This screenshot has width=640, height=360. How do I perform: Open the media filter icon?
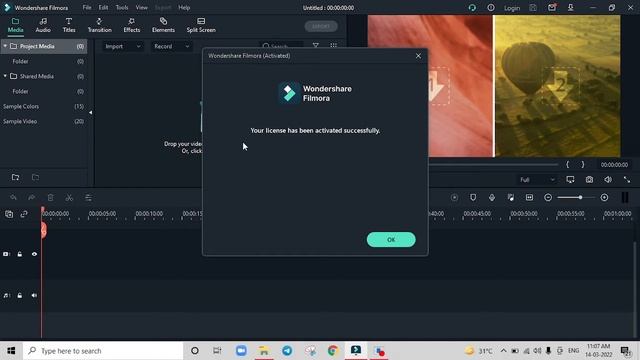(316, 46)
